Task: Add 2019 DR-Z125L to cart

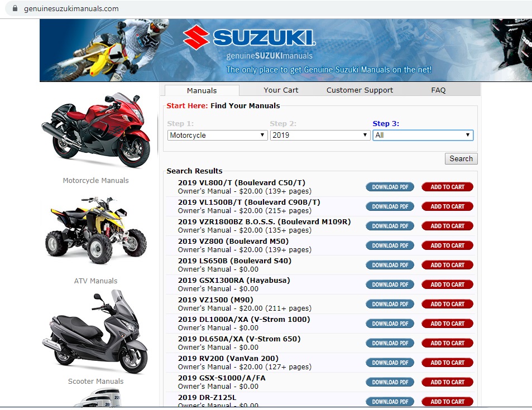Action: 447,402
